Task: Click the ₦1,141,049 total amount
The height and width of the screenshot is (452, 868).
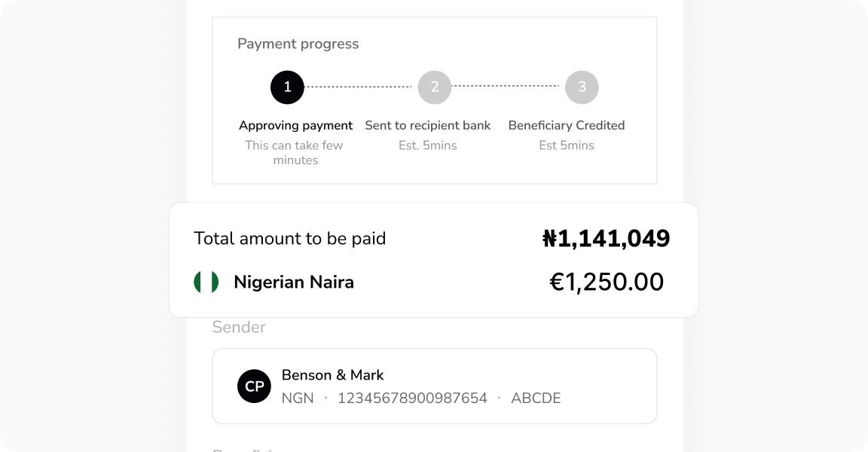Action: [x=606, y=239]
